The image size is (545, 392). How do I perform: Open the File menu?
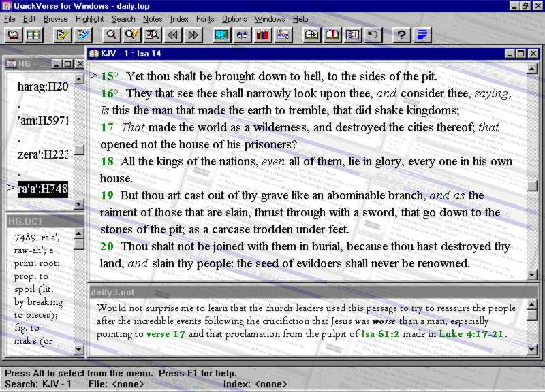click(x=10, y=19)
